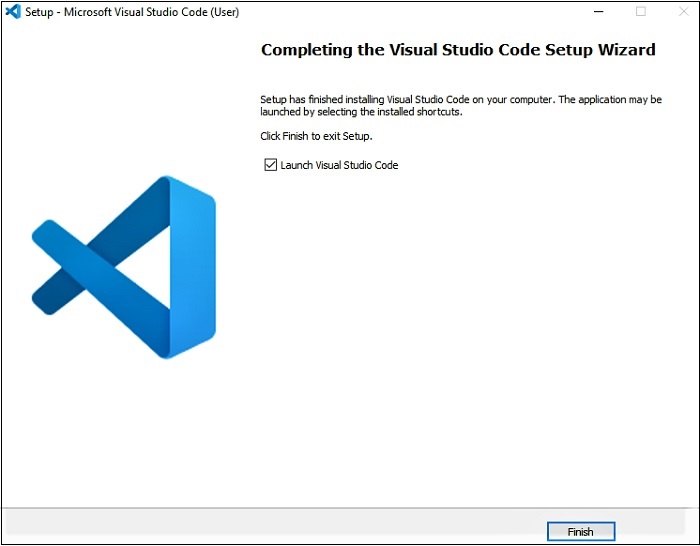
Task: Click the Finish button
Action: click(581, 531)
